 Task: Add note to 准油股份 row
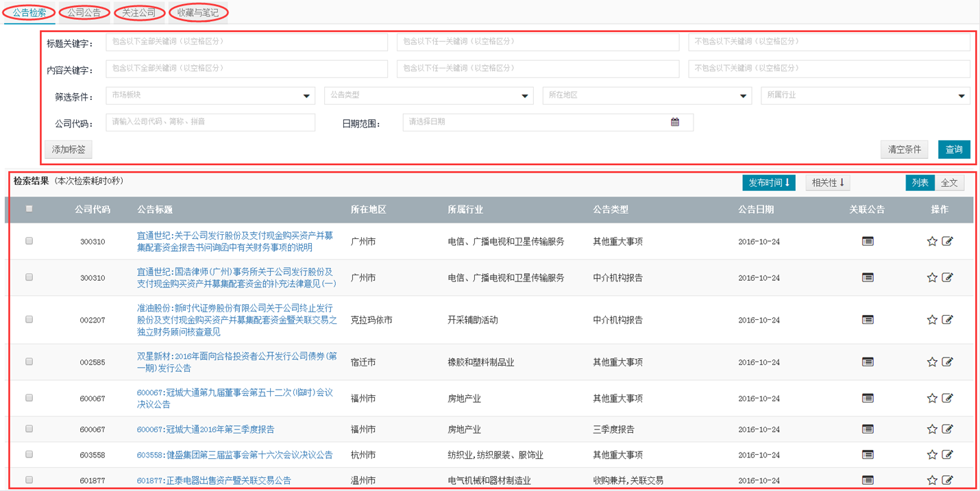point(948,320)
